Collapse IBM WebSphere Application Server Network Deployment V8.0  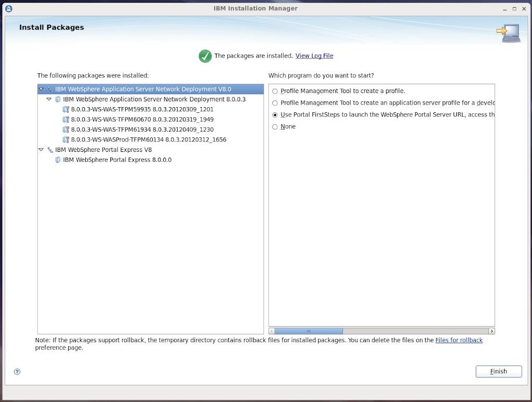[x=41, y=89]
